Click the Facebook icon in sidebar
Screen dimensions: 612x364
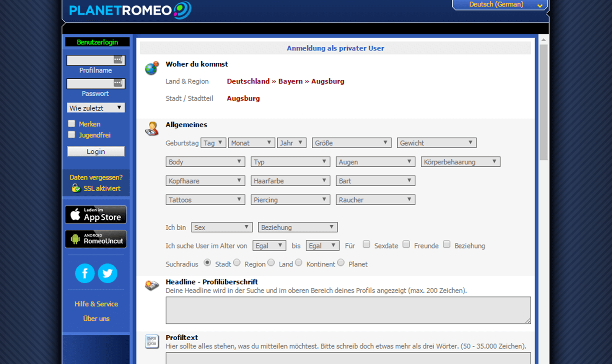[85, 273]
